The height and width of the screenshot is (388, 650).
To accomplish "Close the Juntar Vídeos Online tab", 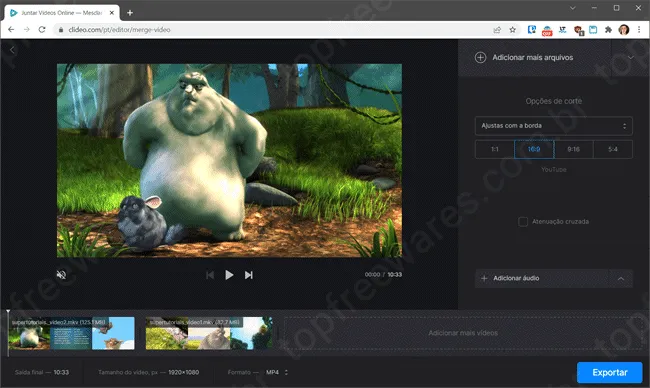I will pyautogui.click(x=112, y=13).
